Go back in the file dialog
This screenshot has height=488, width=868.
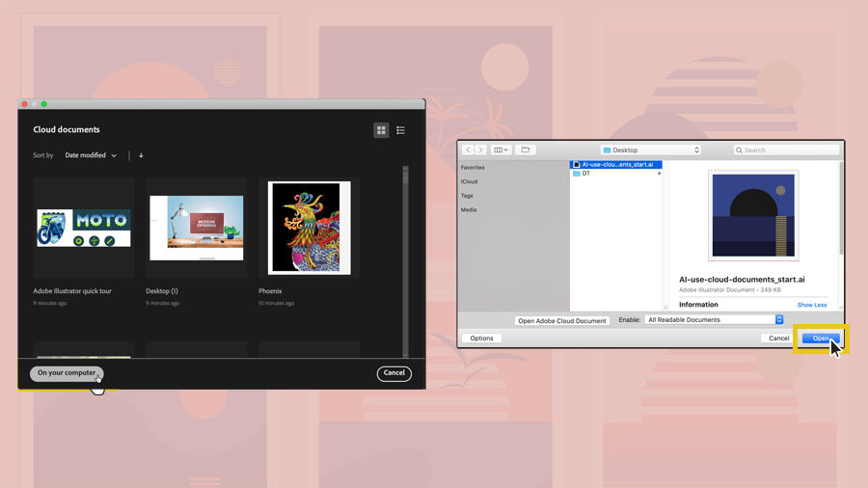[x=468, y=149]
